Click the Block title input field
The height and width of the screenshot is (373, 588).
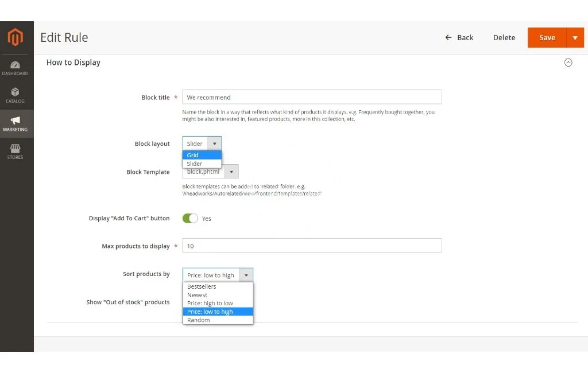pos(312,98)
